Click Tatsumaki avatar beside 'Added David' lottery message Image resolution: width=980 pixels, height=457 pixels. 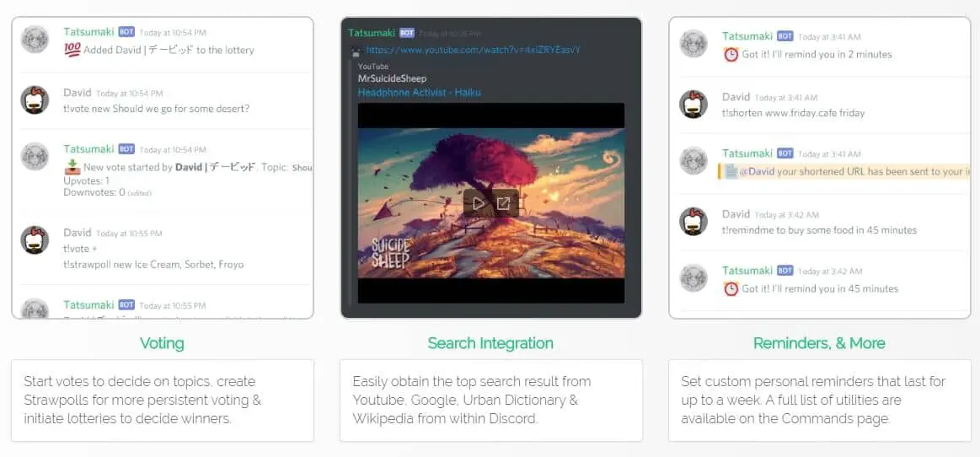point(35,40)
